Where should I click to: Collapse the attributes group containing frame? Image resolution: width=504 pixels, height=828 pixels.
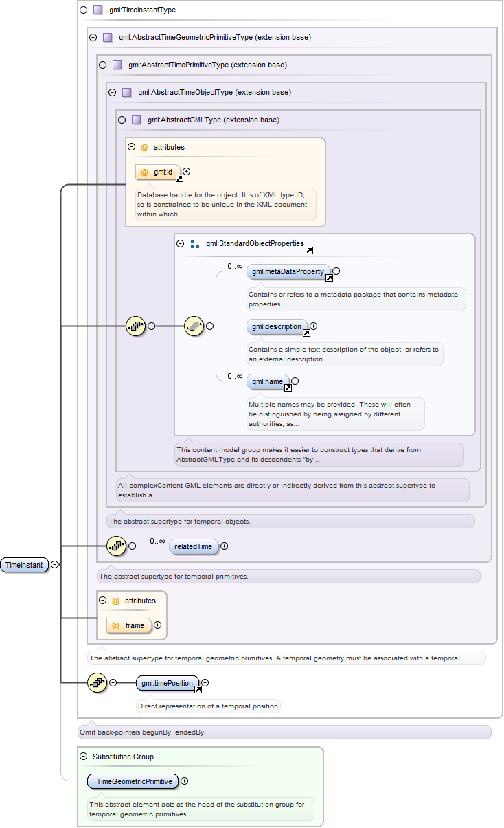click(x=102, y=601)
